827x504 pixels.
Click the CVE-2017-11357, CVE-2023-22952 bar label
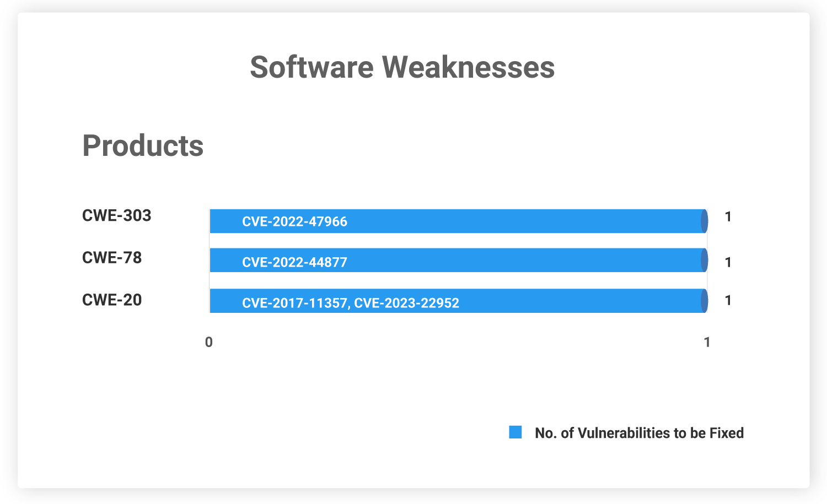351,303
